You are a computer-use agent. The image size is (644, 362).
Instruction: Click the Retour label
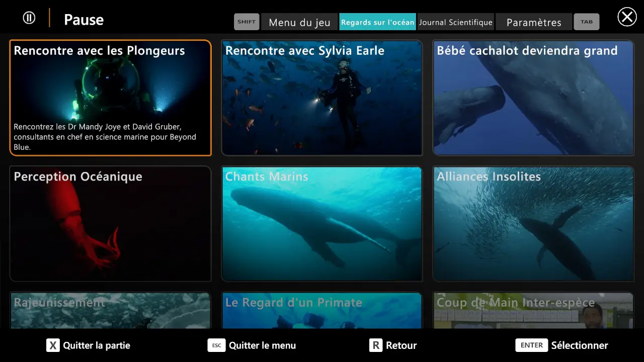tap(401, 345)
